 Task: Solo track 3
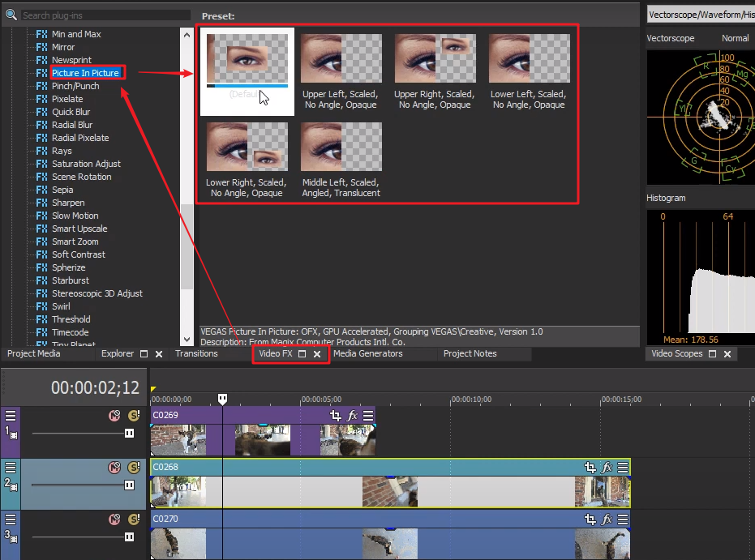[134, 519]
